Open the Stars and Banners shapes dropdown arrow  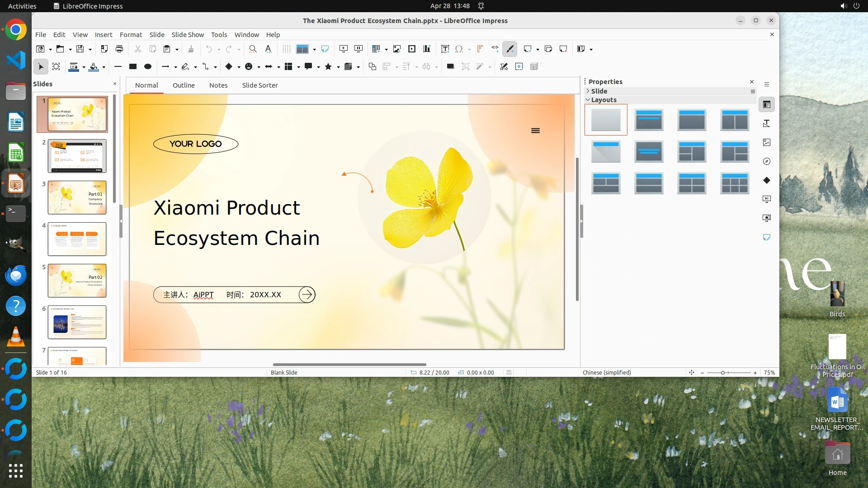(338, 67)
